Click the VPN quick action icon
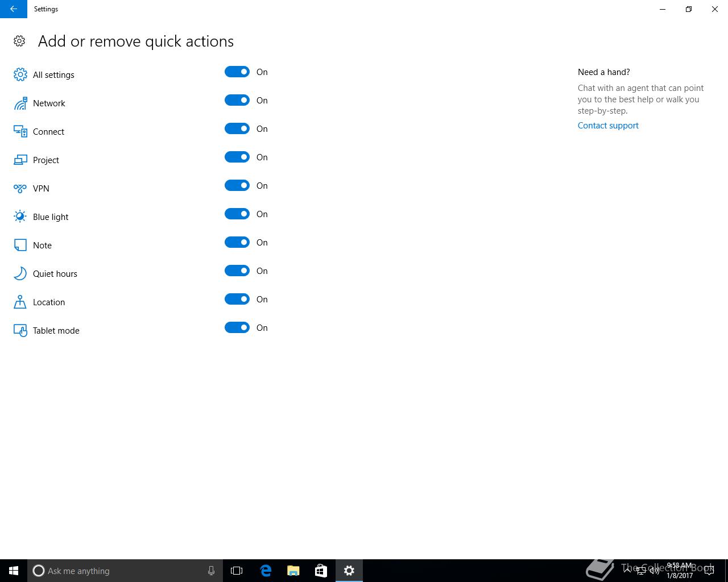 [x=20, y=188]
